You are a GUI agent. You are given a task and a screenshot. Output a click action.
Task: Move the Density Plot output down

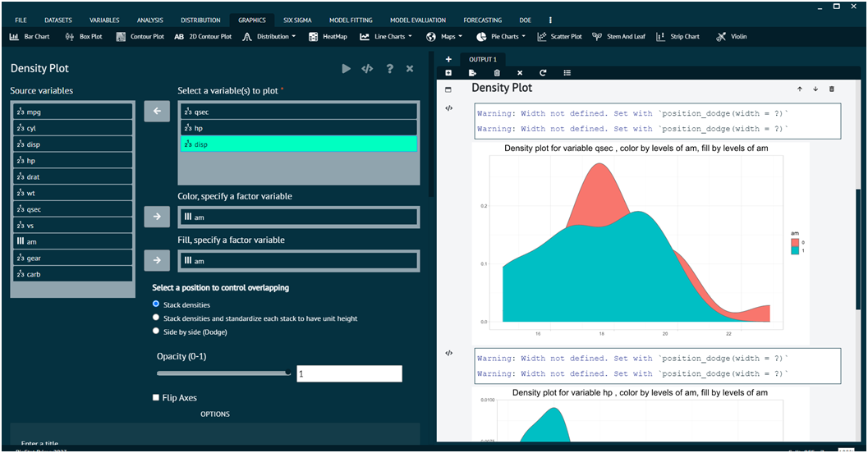pos(815,89)
